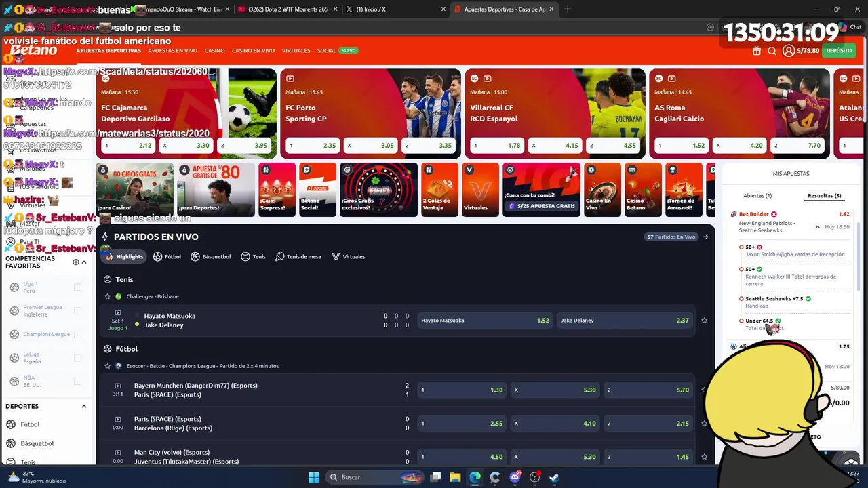
Task: Select the Tenis de mesa filter tab
Action: [x=298, y=257]
